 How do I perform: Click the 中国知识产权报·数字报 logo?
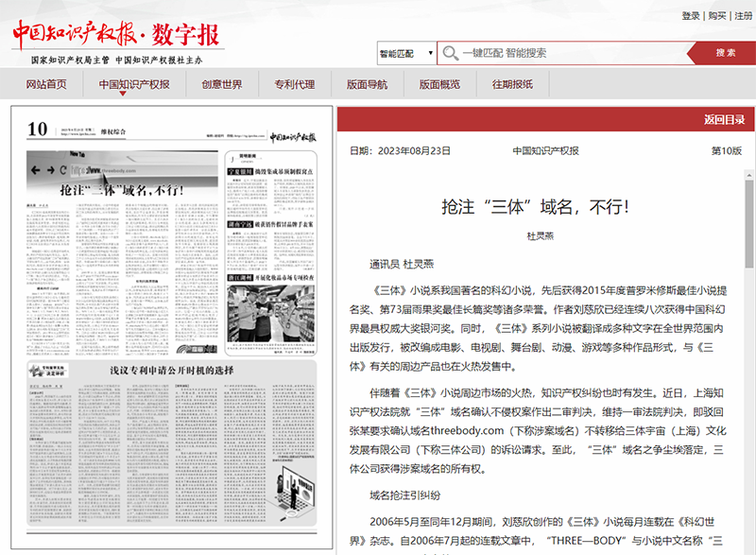click(116, 35)
